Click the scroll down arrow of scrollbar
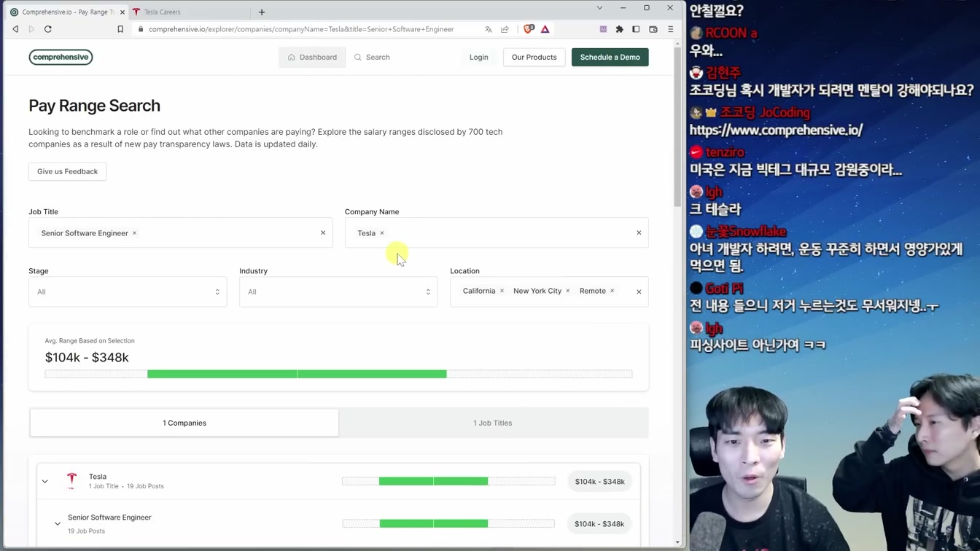This screenshot has height=551, width=980. click(677, 542)
